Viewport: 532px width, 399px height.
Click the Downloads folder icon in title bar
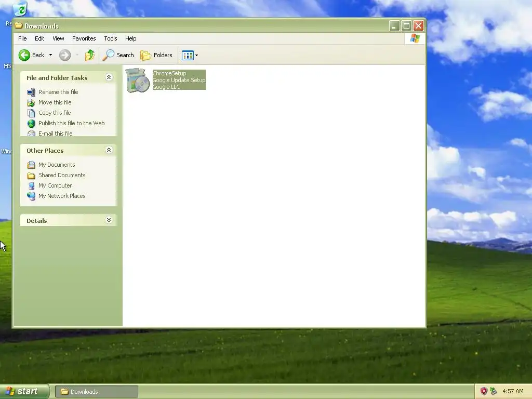click(x=19, y=26)
